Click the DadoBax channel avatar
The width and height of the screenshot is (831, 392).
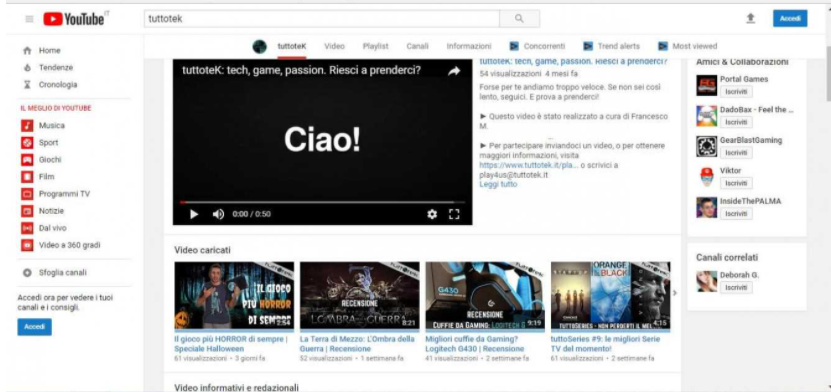(706, 116)
